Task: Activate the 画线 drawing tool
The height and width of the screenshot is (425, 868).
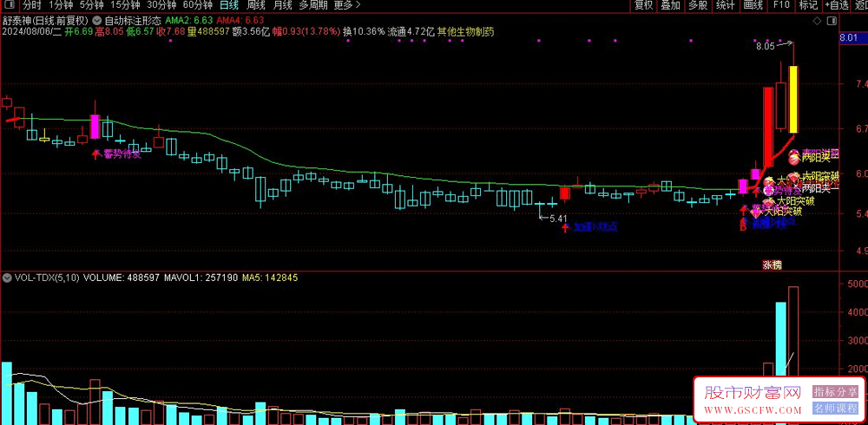Action: tap(753, 5)
